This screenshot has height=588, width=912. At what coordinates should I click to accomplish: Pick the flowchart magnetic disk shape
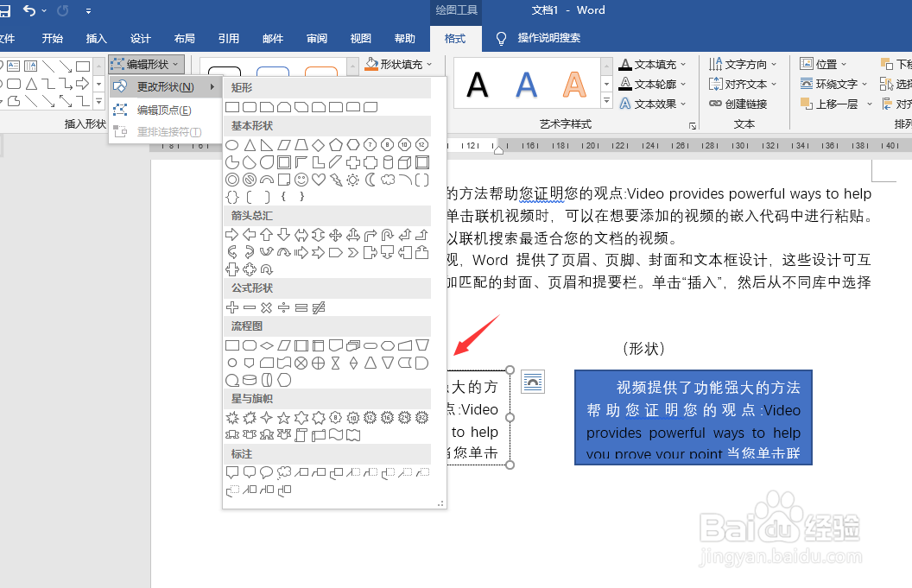coord(250,381)
